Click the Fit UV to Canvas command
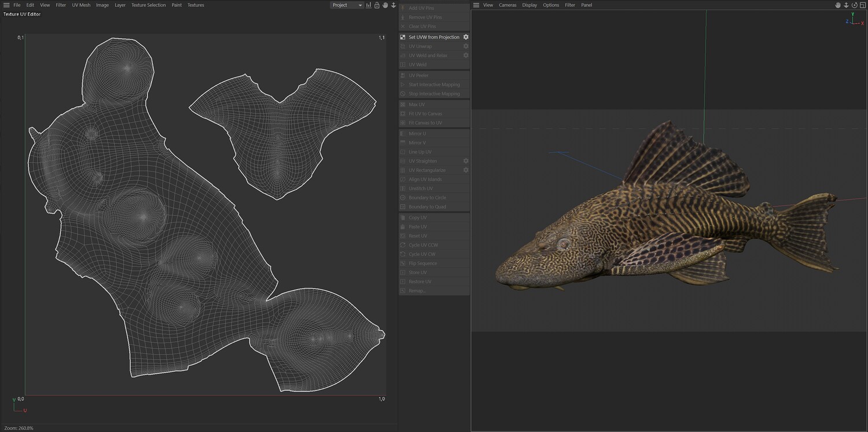Image resolution: width=868 pixels, height=432 pixels. (425, 114)
